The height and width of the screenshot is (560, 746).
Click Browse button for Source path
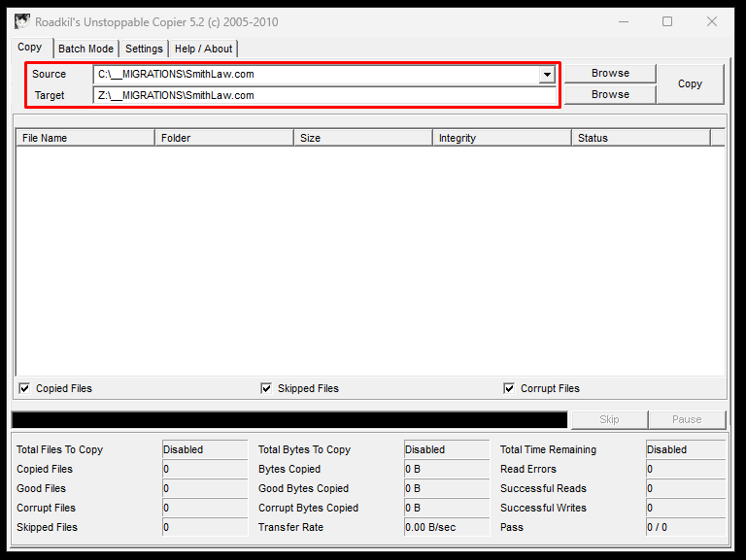click(x=610, y=74)
